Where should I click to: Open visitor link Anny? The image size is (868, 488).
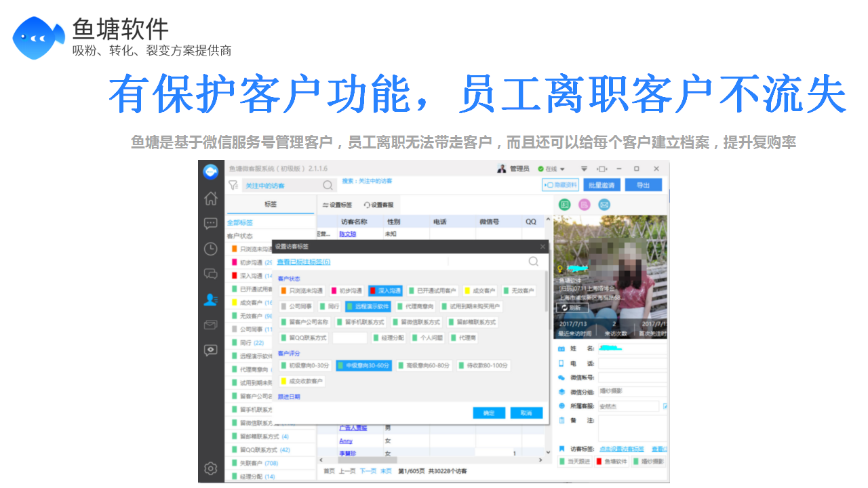tap(345, 441)
